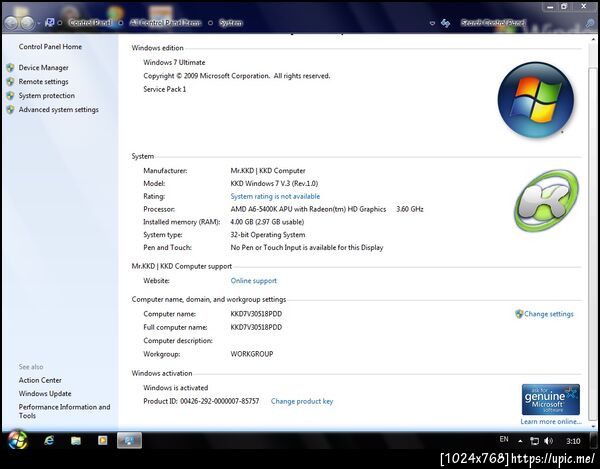Viewport: 600px width, 469px height.
Task: Show hidden tray icons arrow
Action: click(520, 441)
